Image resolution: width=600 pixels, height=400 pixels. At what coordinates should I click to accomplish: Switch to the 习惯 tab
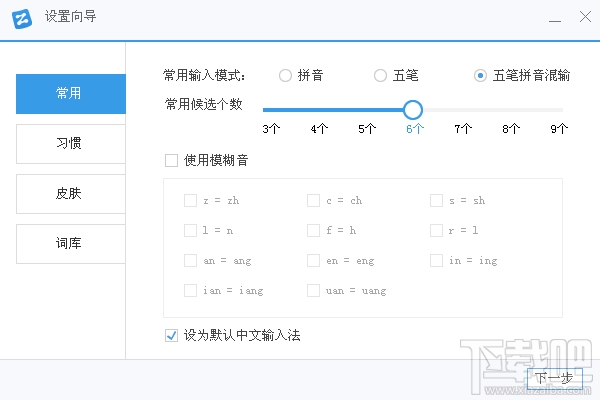coord(70,143)
